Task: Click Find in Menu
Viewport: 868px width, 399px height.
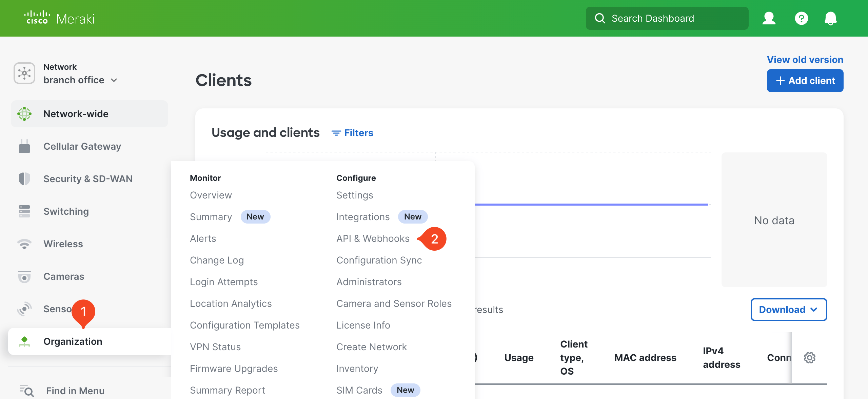Action: coord(75,391)
